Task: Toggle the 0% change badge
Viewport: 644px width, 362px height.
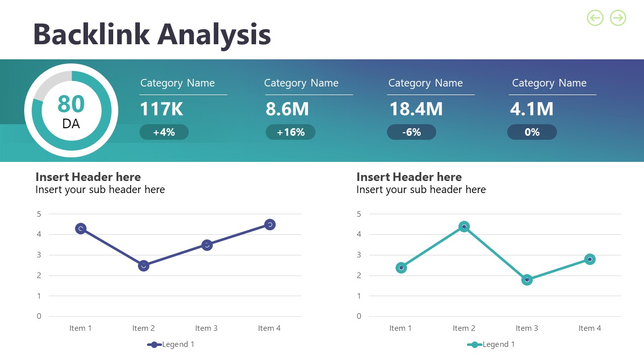Action: (532, 132)
